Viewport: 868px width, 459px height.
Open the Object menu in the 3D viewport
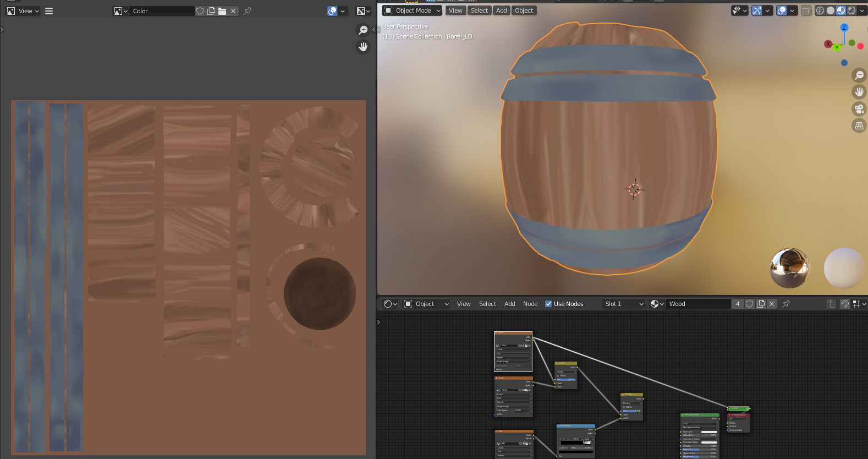pyautogui.click(x=524, y=10)
